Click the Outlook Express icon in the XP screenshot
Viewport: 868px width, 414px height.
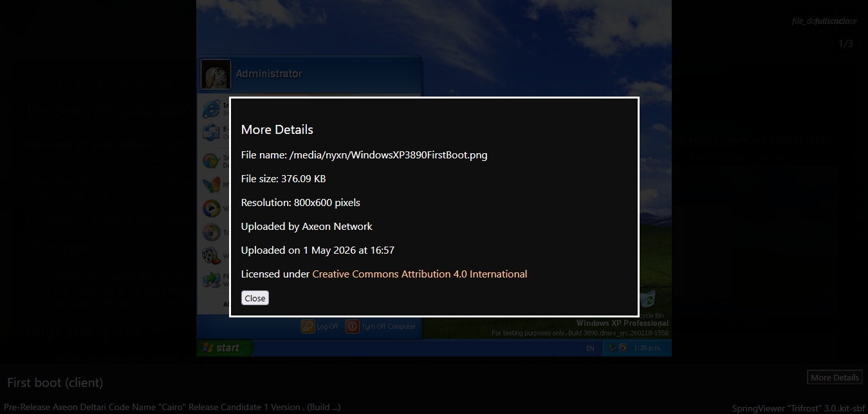(211, 133)
